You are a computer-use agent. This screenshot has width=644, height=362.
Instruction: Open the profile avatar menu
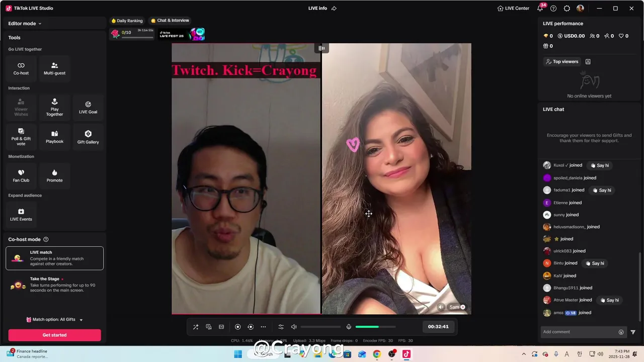coord(580,9)
